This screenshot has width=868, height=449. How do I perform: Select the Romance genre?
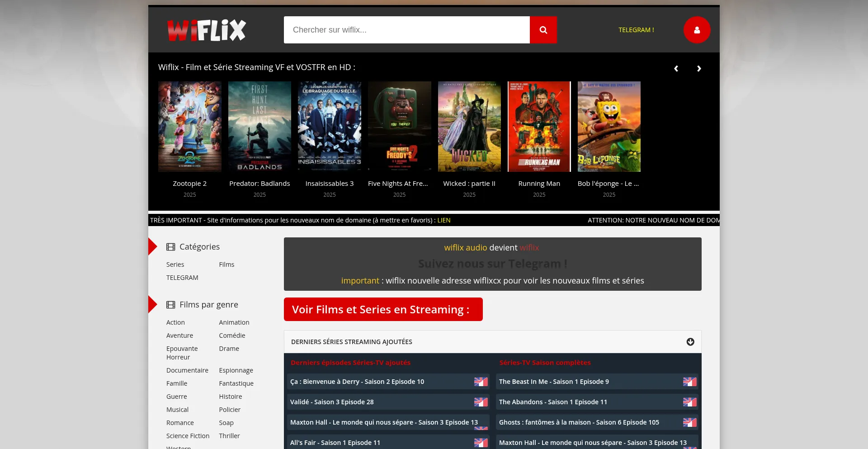[x=180, y=423]
